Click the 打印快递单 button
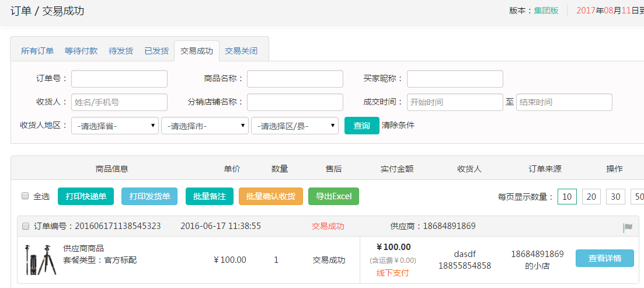Image resolution: width=644 pixels, height=288 pixels. click(86, 196)
